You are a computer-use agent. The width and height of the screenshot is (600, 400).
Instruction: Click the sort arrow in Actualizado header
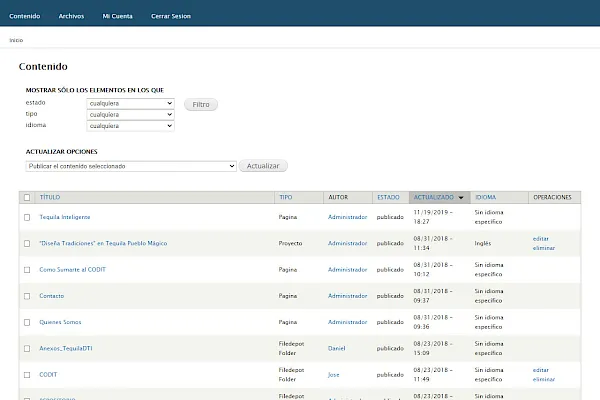pyautogui.click(x=461, y=198)
